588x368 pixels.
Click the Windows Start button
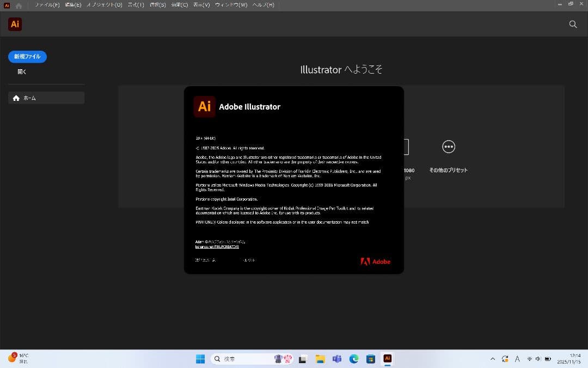click(200, 359)
